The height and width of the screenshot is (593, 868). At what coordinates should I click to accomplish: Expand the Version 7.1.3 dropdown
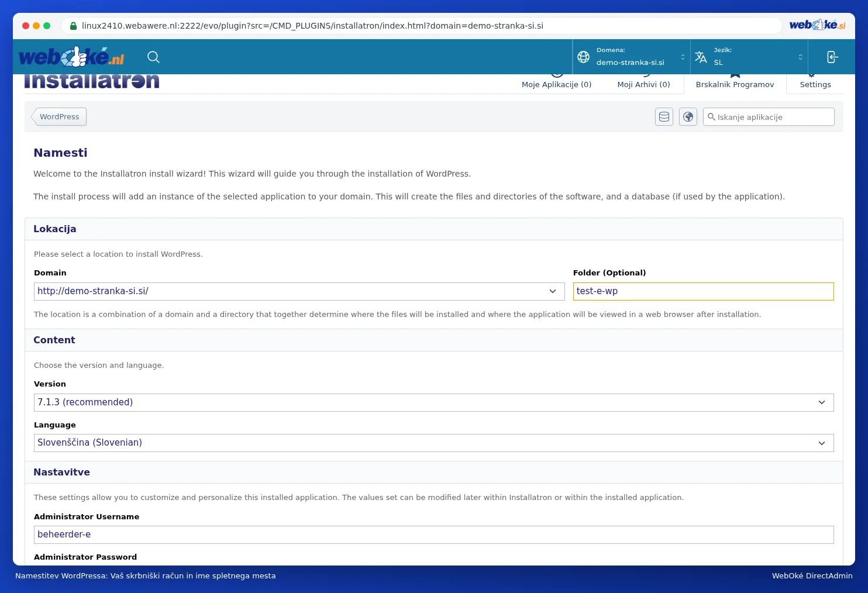[x=434, y=402]
